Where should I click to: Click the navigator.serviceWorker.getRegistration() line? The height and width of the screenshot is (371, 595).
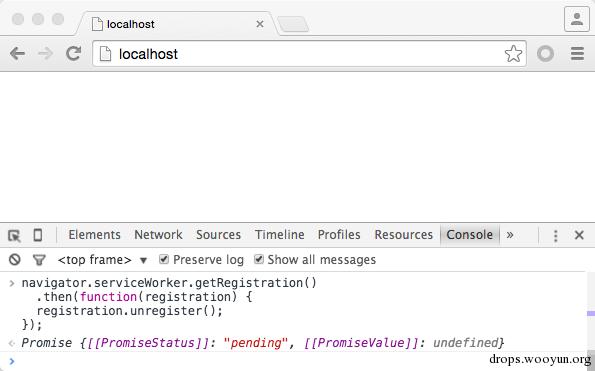coord(169,283)
